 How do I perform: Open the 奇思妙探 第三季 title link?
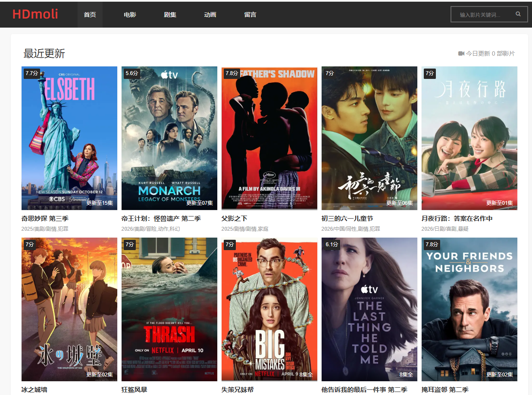click(45, 219)
